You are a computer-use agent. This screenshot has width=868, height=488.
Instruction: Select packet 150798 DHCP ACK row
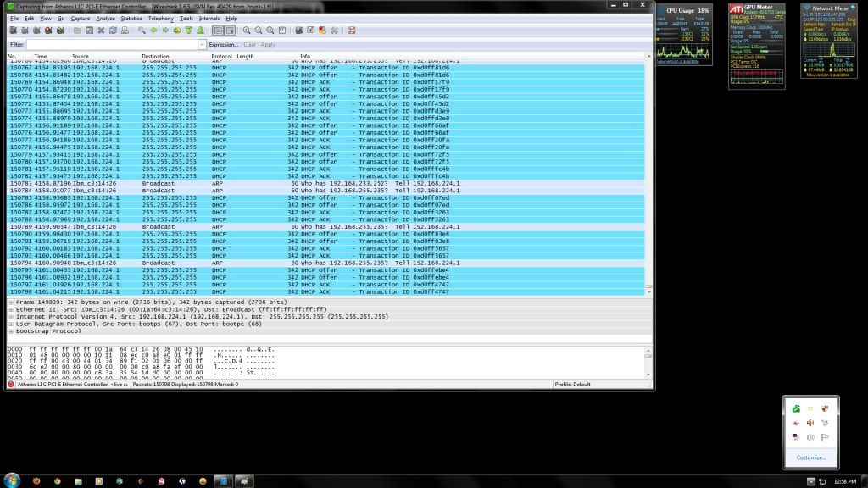pyautogui.click(x=326, y=291)
